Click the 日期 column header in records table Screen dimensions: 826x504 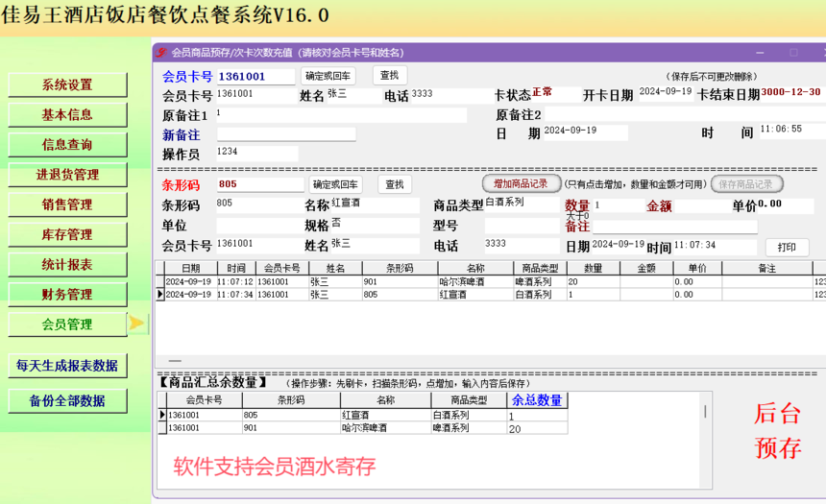(x=191, y=268)
